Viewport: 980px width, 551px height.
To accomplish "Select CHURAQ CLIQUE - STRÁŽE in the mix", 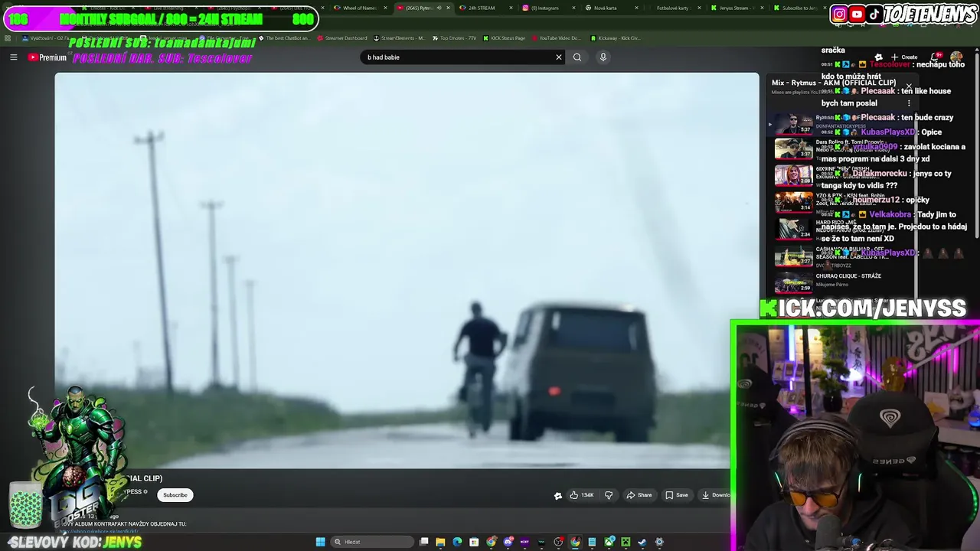I will (x=848, y=276).
